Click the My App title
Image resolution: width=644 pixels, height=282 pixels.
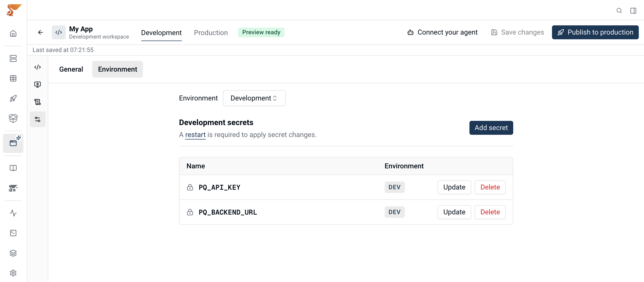[x=81, y=29]
